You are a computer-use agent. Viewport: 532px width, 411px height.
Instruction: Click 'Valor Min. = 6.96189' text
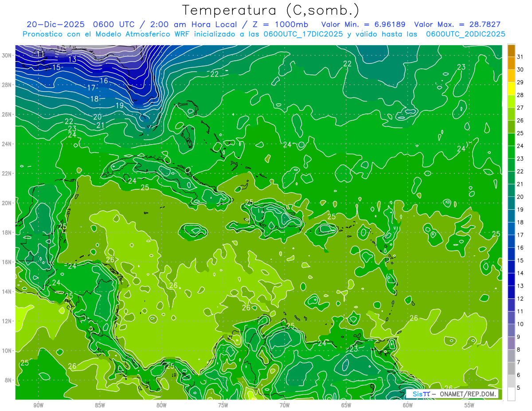click(363, 24)
